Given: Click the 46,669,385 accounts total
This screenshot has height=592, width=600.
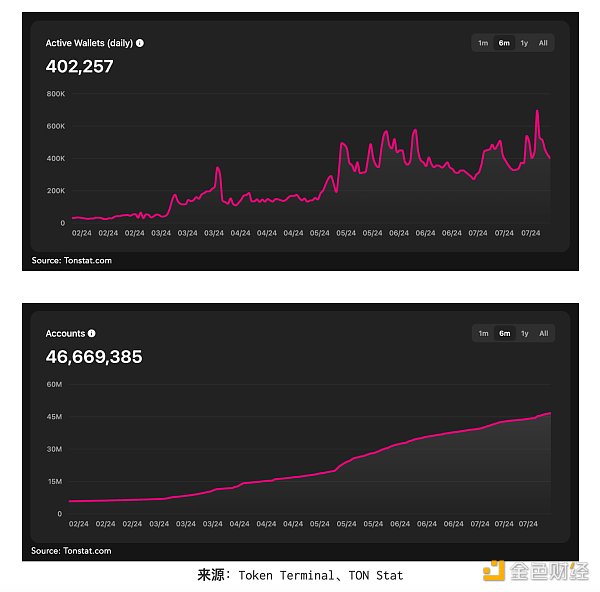Looking at the screenshot, I should (x=94, y=357).
